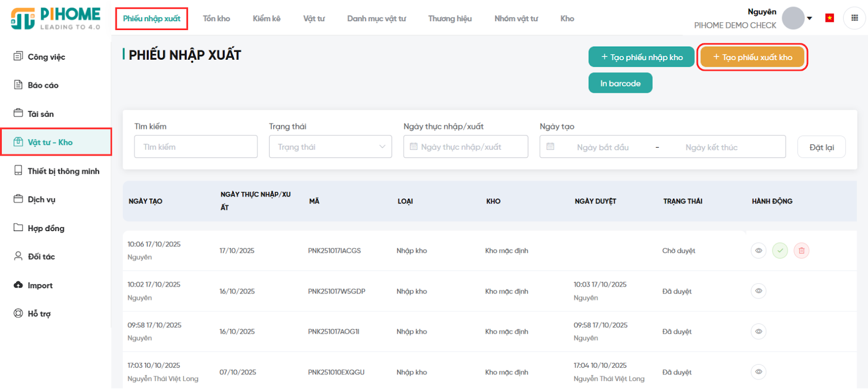This screenshot has width=868, height=389.
Task: Click Tạo phiếu xuất kho button
Action: 752,57
